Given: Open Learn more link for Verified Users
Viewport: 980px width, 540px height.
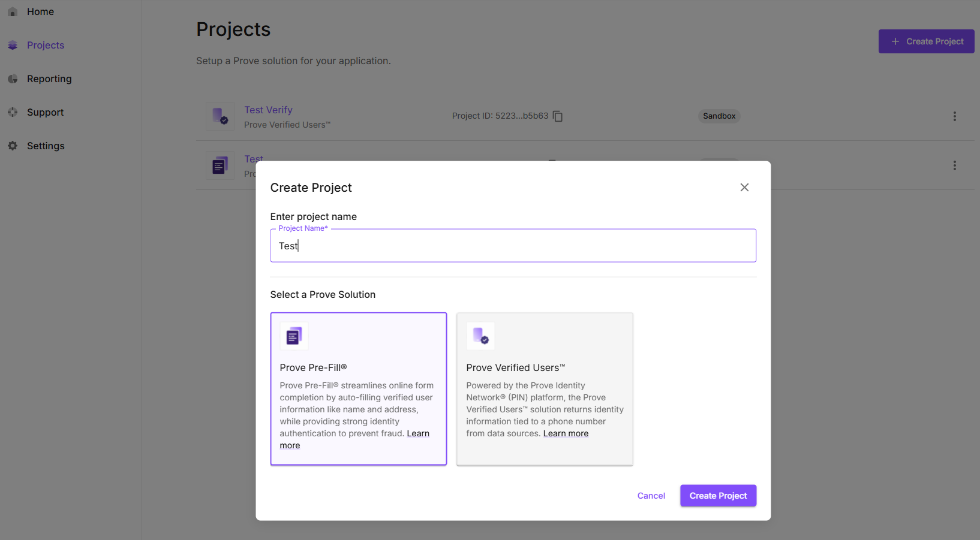Looking at the screenshot, I should pyautogui.click(x=566, y=434).
